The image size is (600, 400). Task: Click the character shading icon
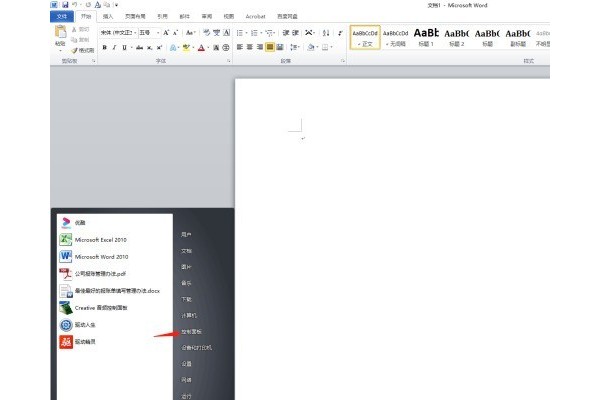pos(216,48)
